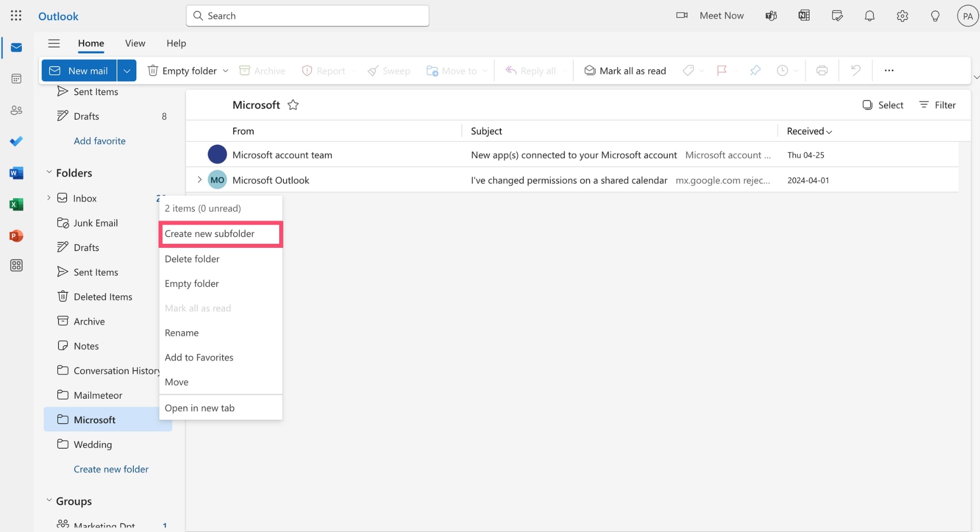
Task: Launch PowerPoint from the left rail
Action: (x=16, y=236)
